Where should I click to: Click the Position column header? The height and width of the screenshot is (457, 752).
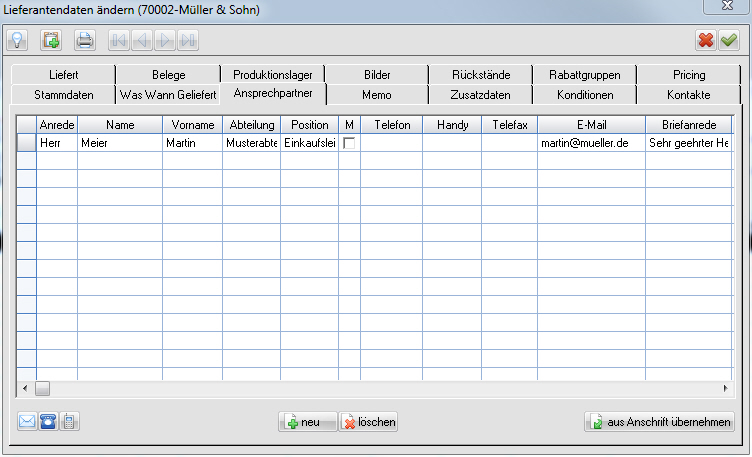click(310, 125)
